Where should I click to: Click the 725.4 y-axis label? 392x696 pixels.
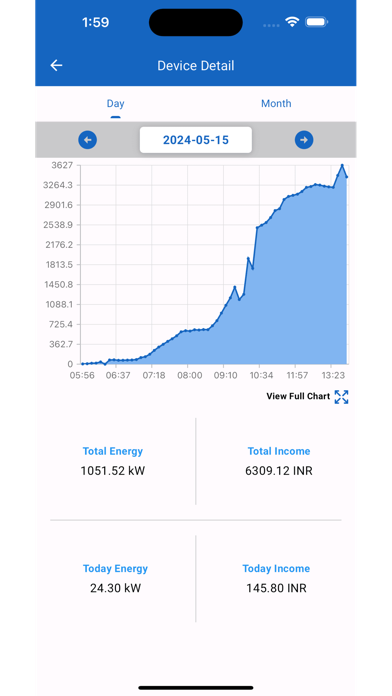(61, 324)
